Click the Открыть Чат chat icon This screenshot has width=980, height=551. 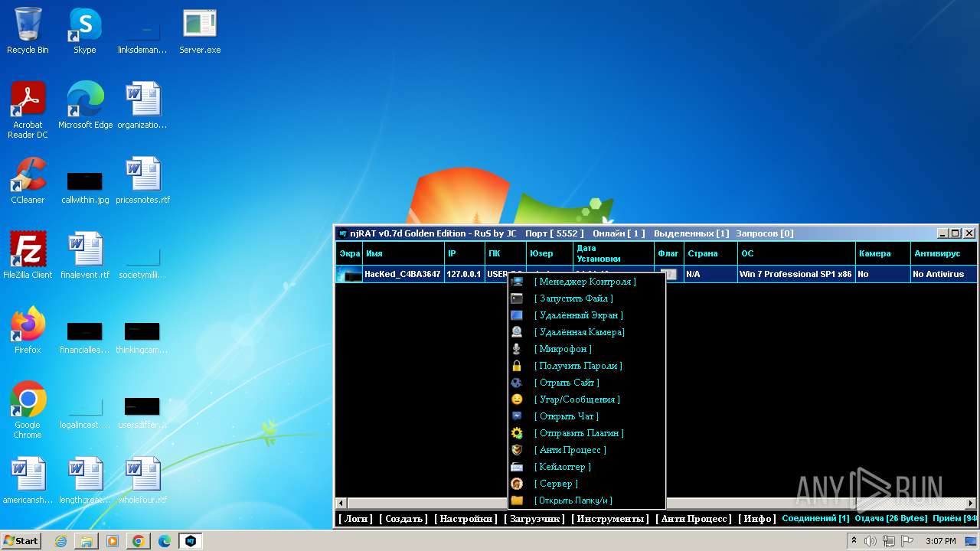[x=518, y=416]
